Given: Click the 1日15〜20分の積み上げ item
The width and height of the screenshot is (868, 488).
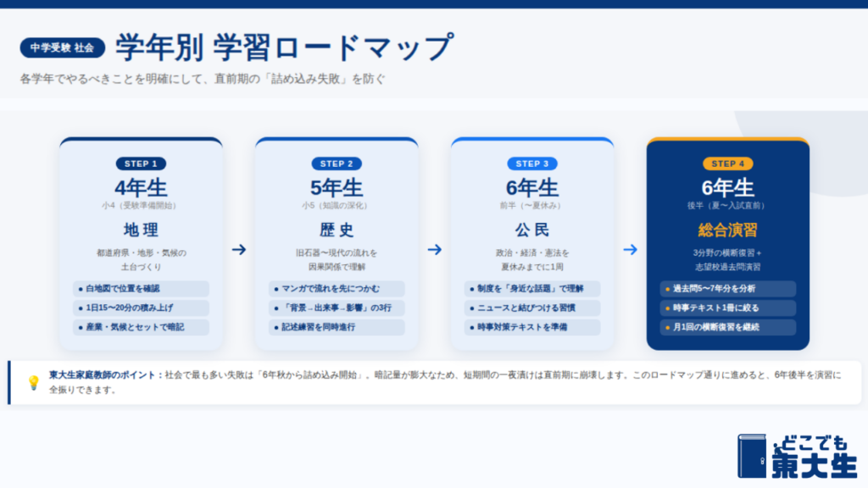Looking at the screenshot, I should pyautogui.click(x=142, y=308).
